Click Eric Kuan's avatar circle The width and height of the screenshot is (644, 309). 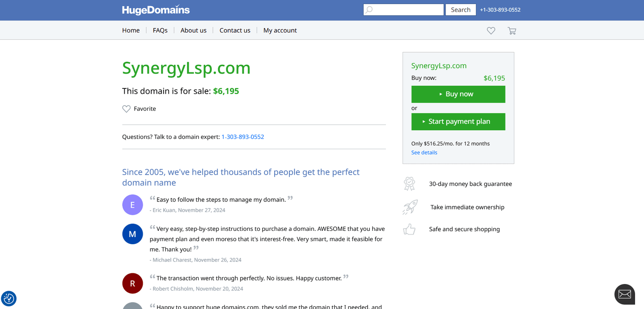click(132, 205)
